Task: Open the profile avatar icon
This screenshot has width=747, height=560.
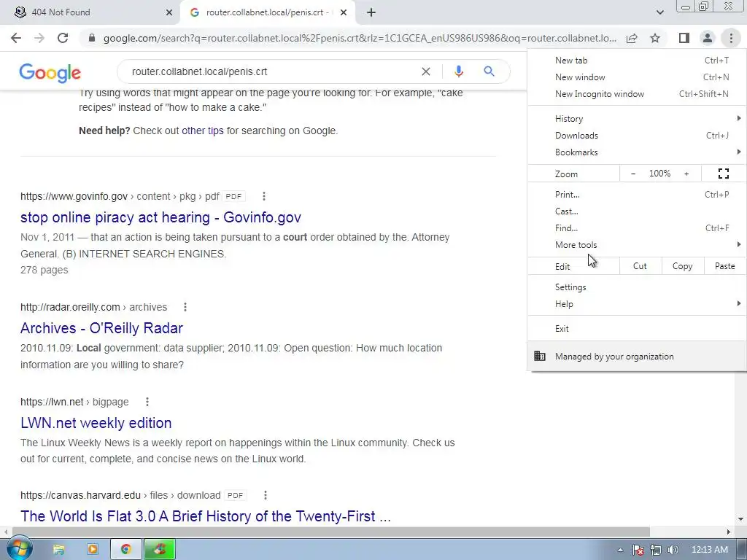Action: pos(708,38)
